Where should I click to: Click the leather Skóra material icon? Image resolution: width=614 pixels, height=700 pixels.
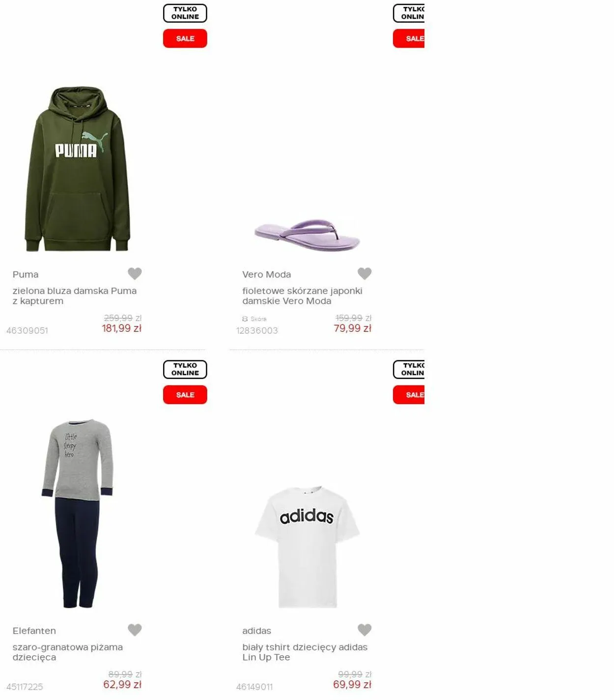point(245,319)
